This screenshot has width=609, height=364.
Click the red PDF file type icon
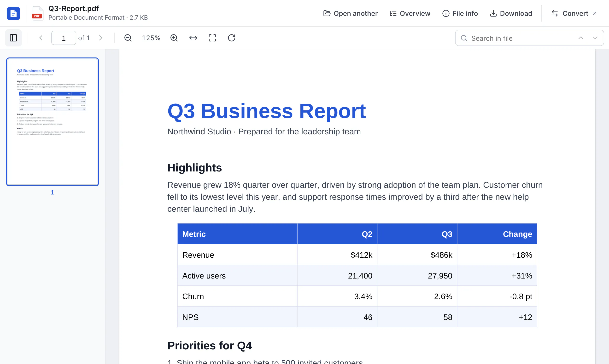[38, 13]
